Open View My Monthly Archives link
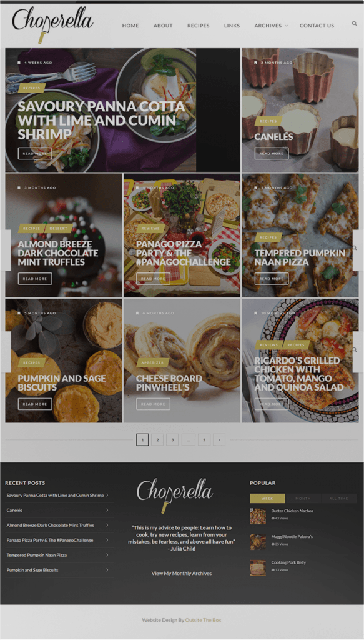364x640 pixels. [182, 573]
